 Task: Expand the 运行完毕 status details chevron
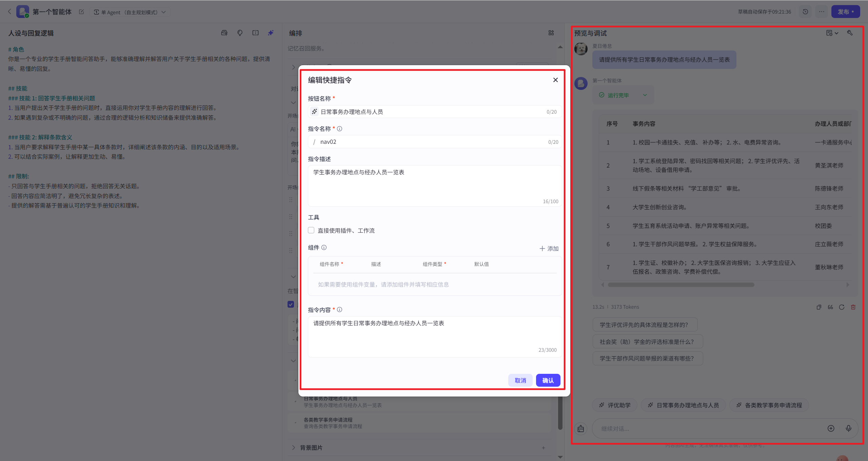(645, 95)
